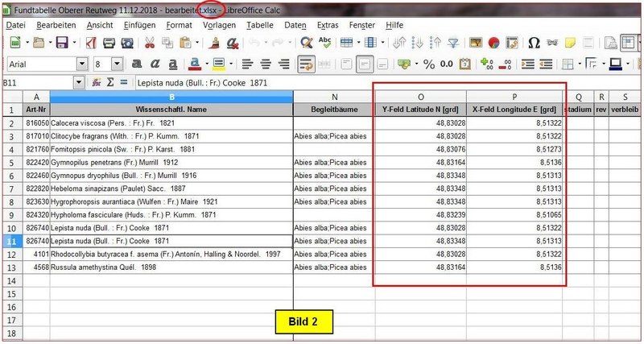
Task: Select the column O header
Action: tap(420, 97)
